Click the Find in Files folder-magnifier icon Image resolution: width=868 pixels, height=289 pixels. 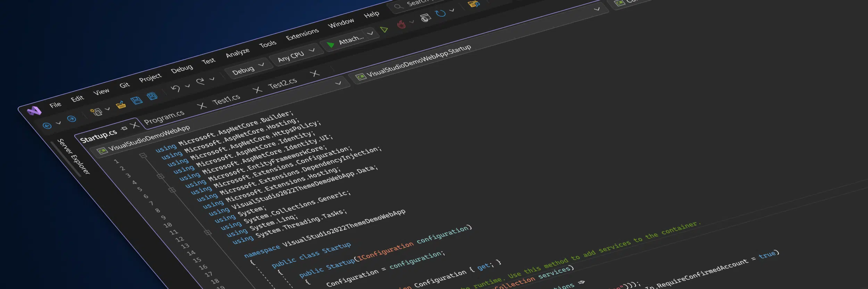[474, 4]
